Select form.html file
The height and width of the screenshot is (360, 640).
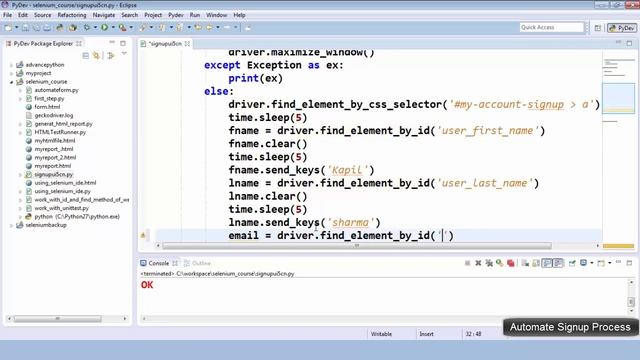47,107
